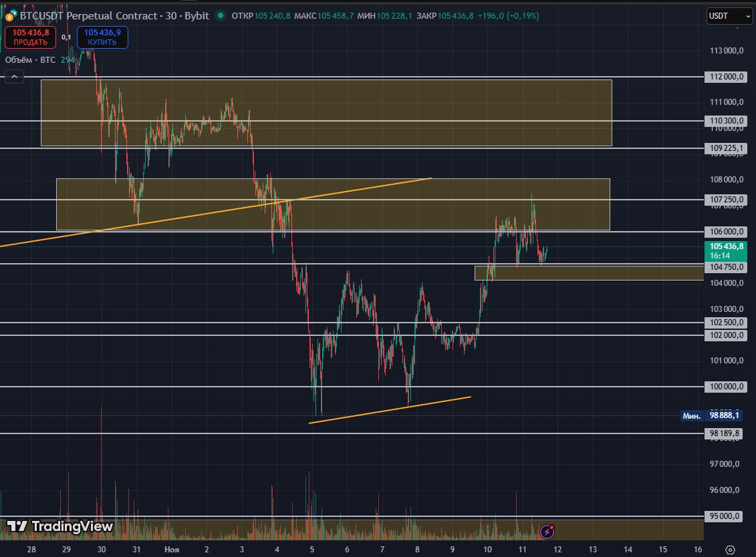756x557 pixels.
Task: Click the Мин. 98 888,1 price marker
Action: point(711,415)
